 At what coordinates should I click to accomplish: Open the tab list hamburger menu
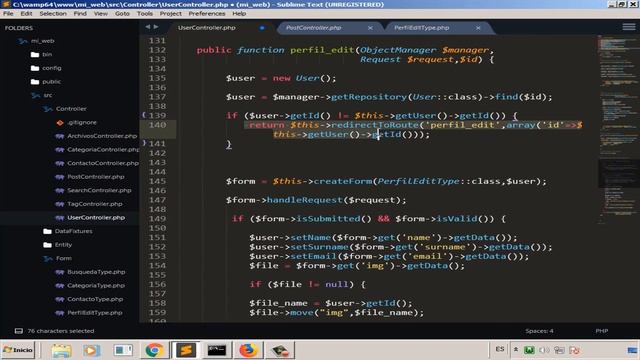point(629,27)
